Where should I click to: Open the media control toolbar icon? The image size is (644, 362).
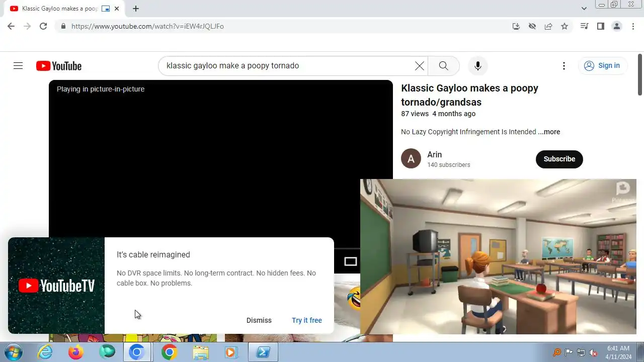coord(584,26)
